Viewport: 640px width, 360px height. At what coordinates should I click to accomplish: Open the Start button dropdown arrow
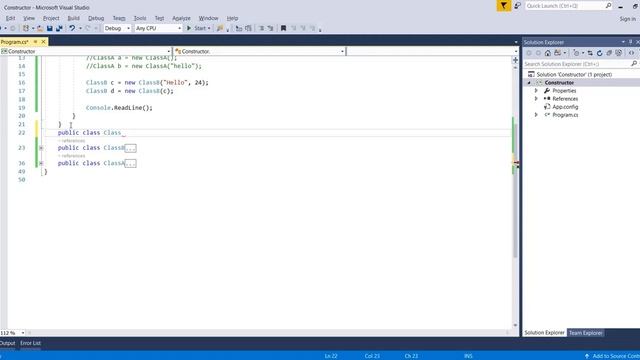[x=209, y=28]
